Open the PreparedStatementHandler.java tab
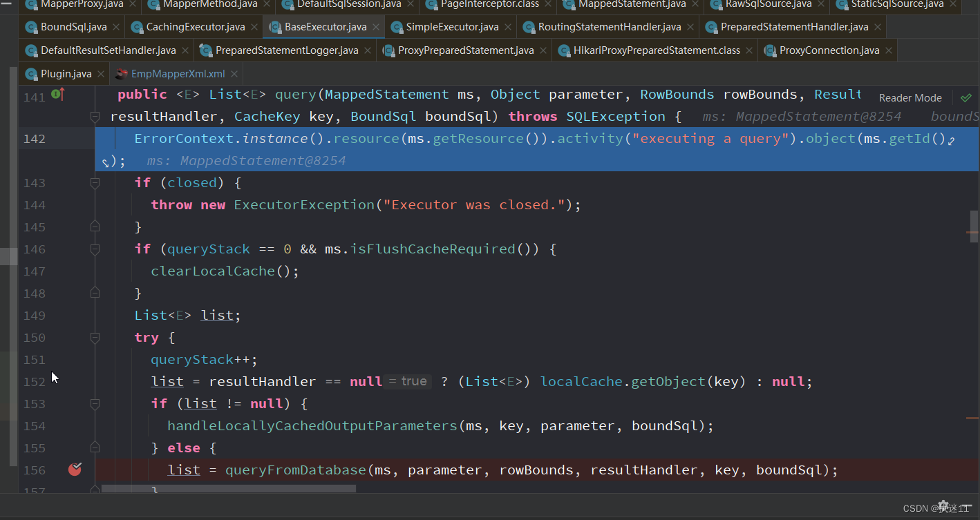This screenshot has width=980, height=520. [794, 28]
